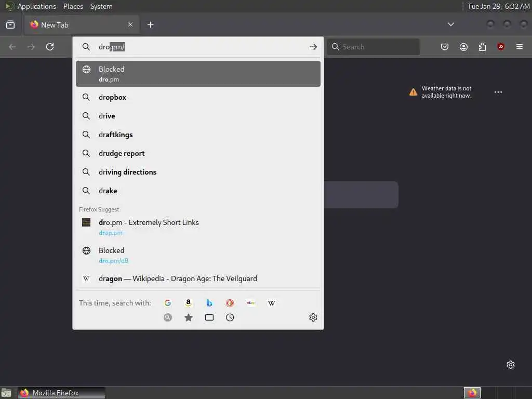Open the System menu

pyautogui.click(x=101, y=6)
